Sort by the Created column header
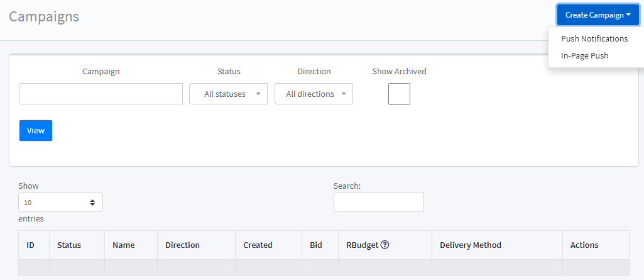Screen dimensions: 644x280 pos(258,245)
